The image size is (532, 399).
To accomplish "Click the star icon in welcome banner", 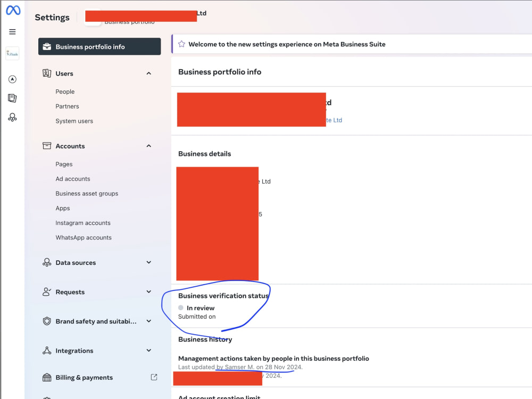I will 181,44.
